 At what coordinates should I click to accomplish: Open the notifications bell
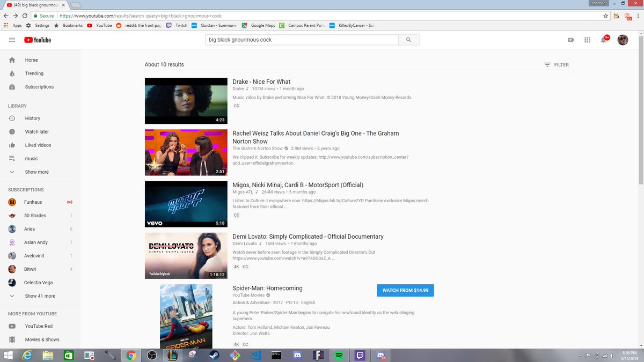[604, 40]
